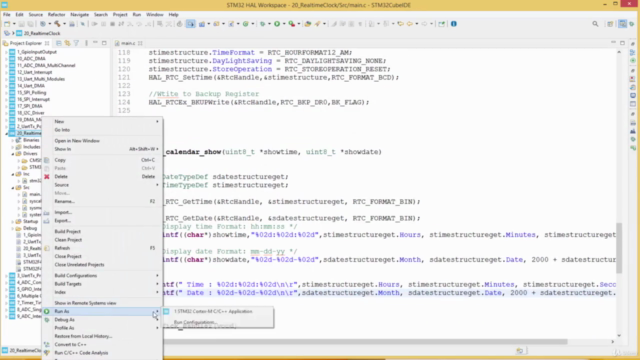Click the External Tools run icon
The image size is (640, 360).
click(x=291, y=24)
